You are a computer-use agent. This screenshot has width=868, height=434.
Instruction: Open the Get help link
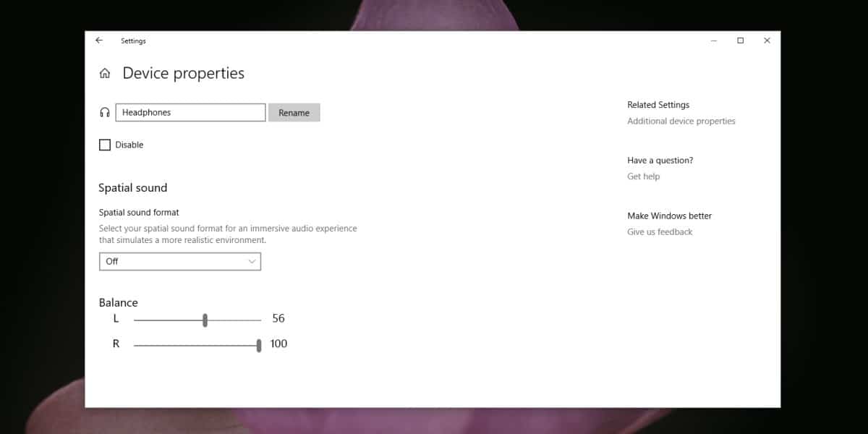tap(644, 176)
